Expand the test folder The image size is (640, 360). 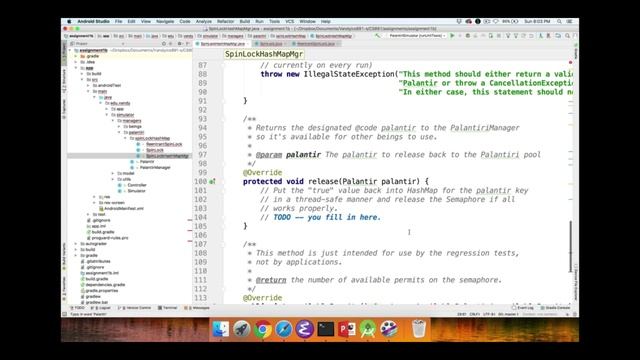point(89,214)
